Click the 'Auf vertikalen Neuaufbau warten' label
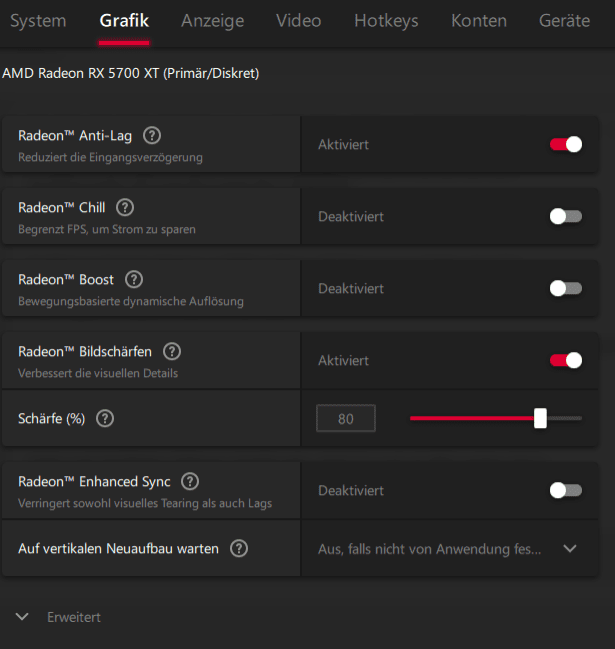This screenshot has height=649, width=615. pyautogui.click(x=118, y=549)
